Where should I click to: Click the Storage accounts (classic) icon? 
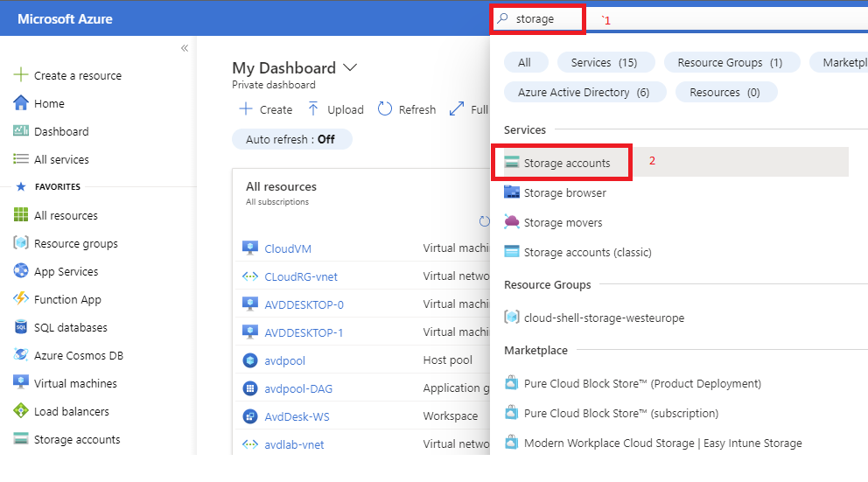point(512,252)
